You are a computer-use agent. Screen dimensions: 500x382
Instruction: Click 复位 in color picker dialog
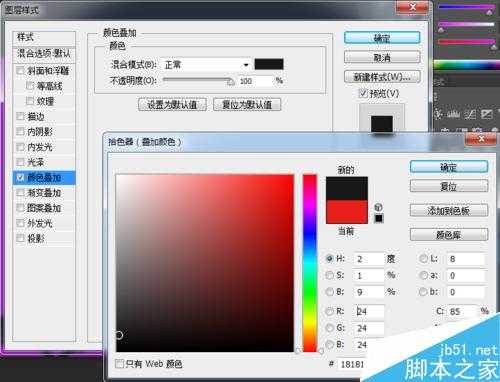pos(449,186)
